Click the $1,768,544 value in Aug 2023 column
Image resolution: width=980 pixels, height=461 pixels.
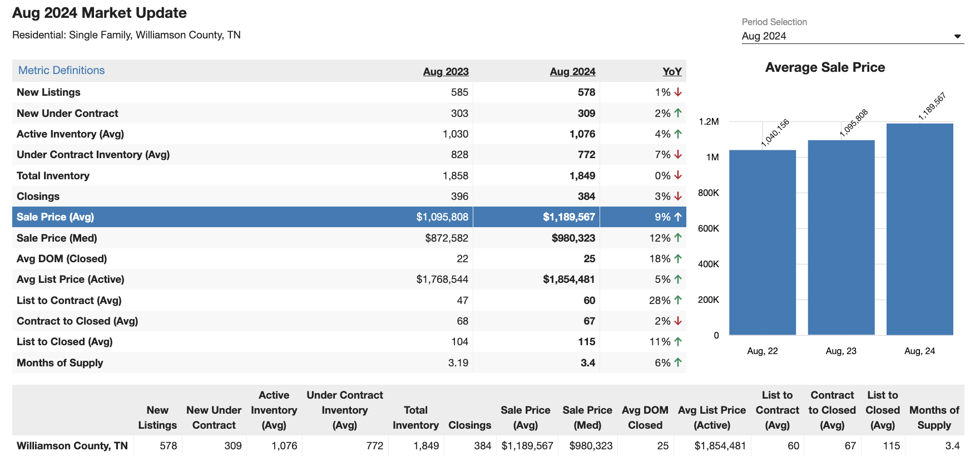click(442, 279)
